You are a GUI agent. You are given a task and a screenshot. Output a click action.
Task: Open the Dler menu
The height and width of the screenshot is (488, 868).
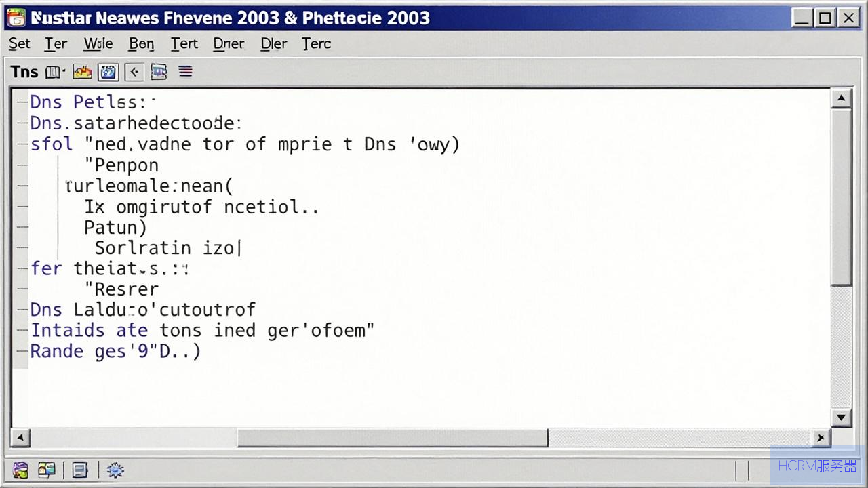274,44
